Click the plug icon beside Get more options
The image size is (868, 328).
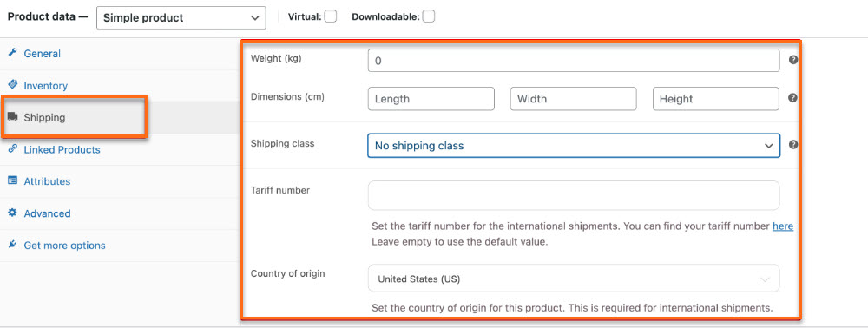tap(12, 245)
